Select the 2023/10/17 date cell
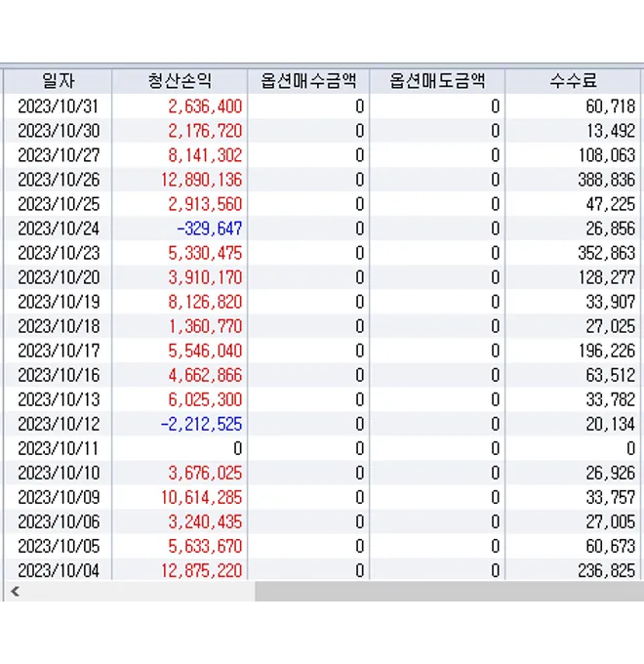This screenshot has height=664, width=644. click(58, 352)
